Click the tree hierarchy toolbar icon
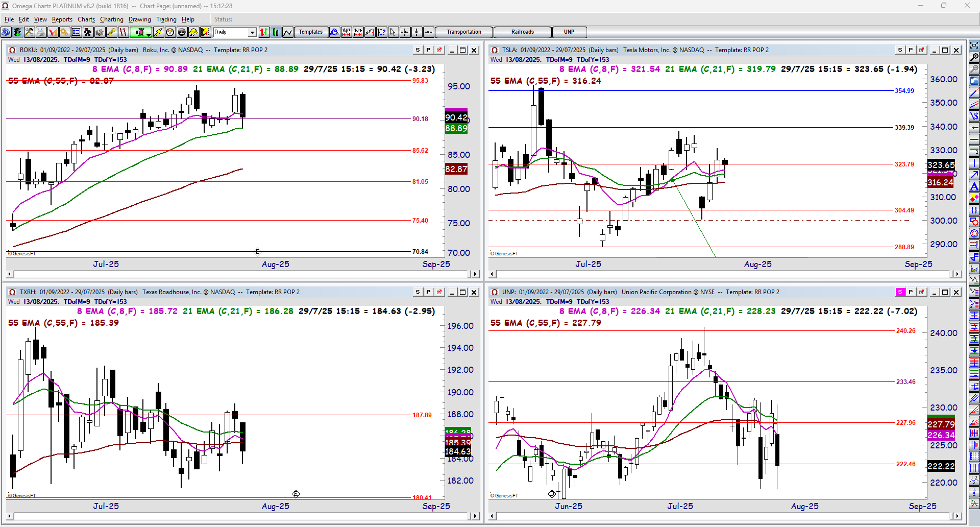This screenshot has height=527, width=980. 88,32
